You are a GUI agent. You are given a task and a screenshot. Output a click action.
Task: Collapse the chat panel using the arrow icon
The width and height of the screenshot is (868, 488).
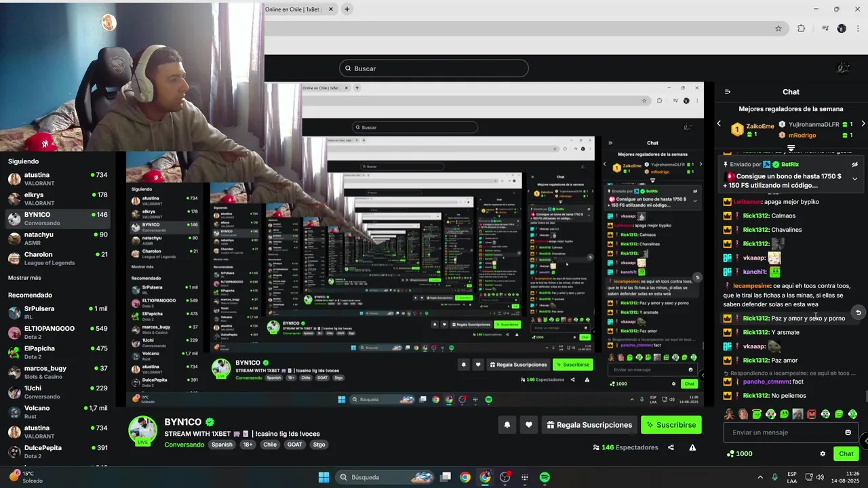tap(728, 92)
